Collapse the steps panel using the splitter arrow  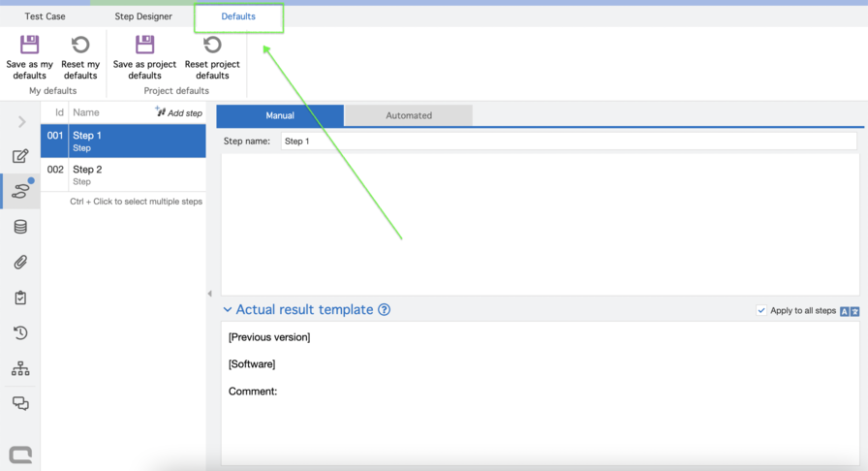[210, 294]
